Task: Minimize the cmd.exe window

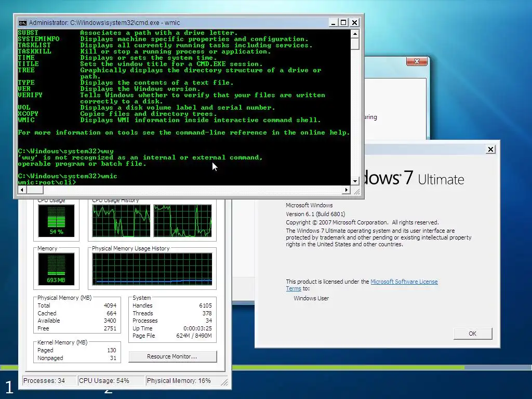Action: [333, 23]
